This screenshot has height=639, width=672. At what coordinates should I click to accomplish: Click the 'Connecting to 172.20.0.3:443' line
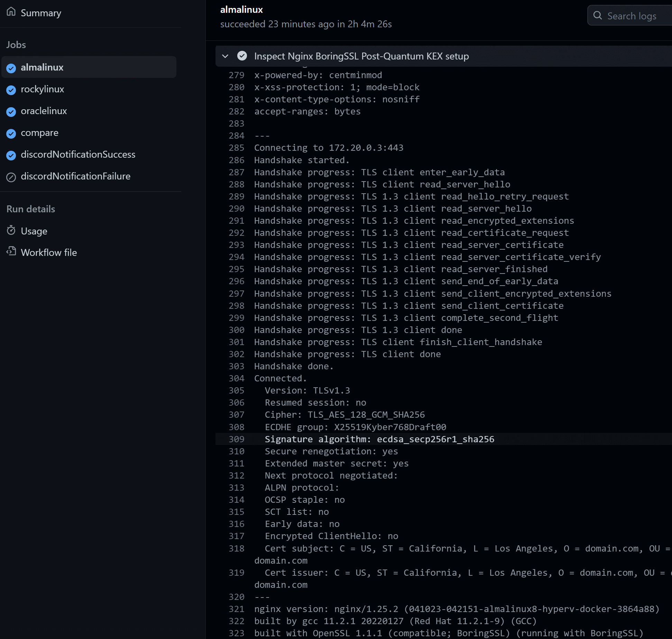329,148
